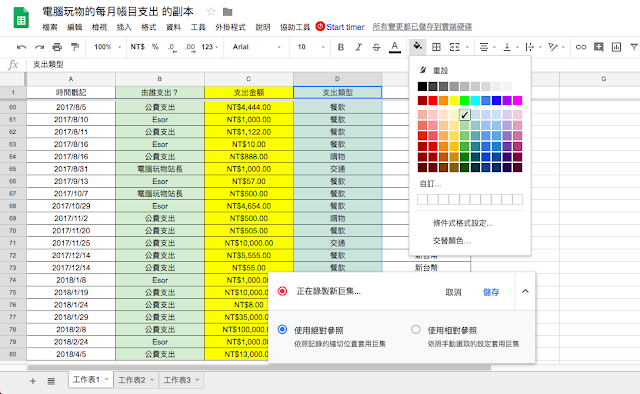Select the 使用相對參照 radio option

click(416, 329)
